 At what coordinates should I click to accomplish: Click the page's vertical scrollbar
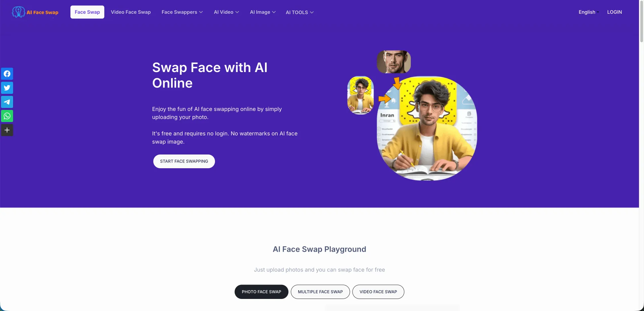tap(641, 155)
